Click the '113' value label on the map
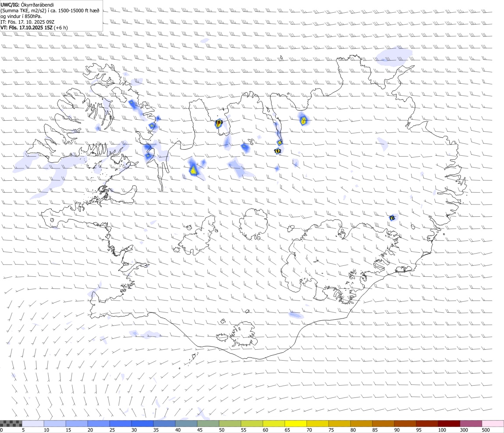This screenshot has width=504, height=433. [219, 122]
